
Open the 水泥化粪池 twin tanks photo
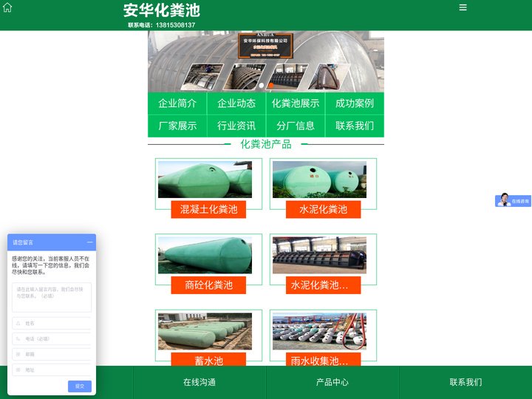[x=320, y=180]
